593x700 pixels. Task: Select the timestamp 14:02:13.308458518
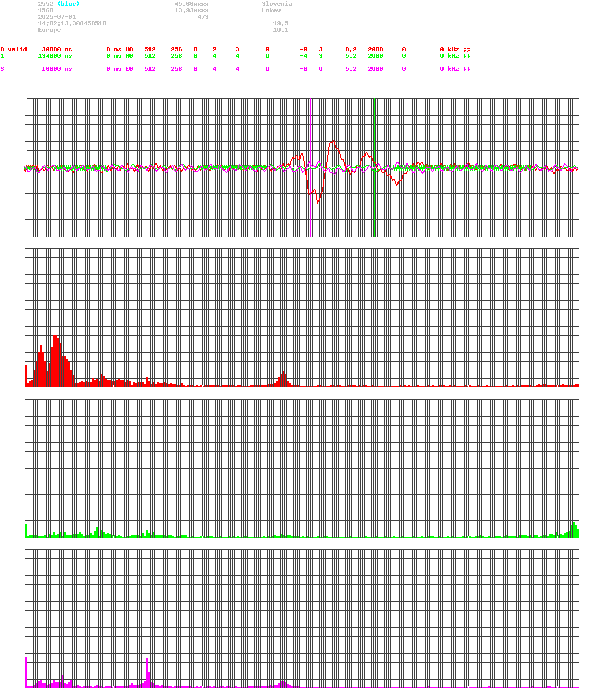click(x=72, y=23)
